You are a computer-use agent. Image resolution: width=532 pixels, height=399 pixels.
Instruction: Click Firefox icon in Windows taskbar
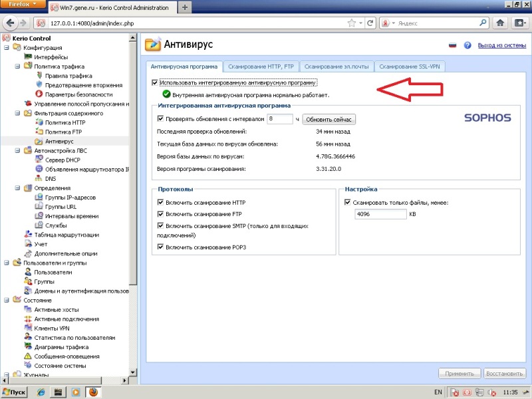click(92, 392)
